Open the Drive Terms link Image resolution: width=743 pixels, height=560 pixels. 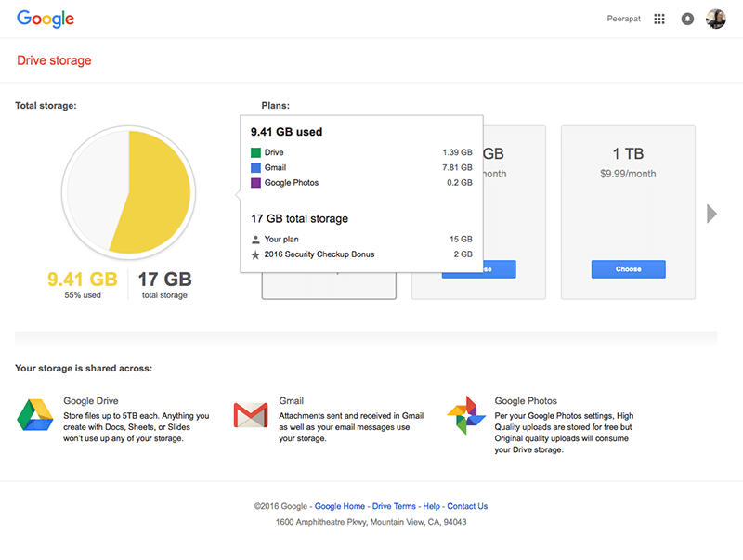(394, 506)
